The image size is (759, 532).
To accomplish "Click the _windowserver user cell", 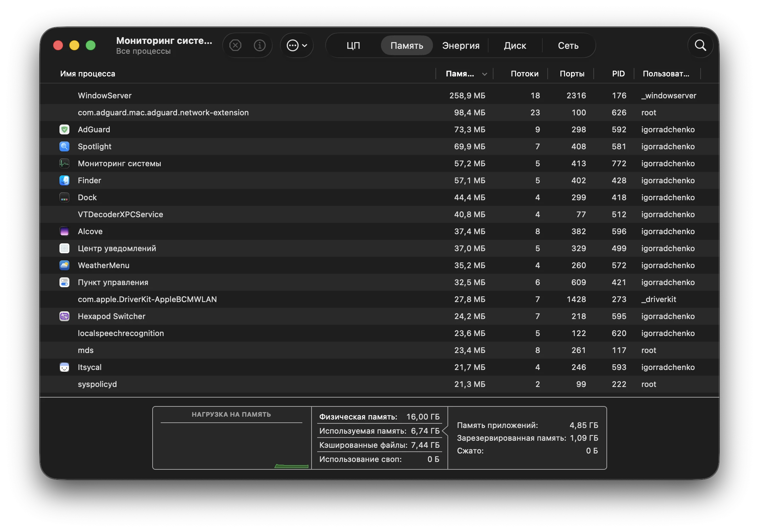I will pyautogui.click(x=669, y=96).
